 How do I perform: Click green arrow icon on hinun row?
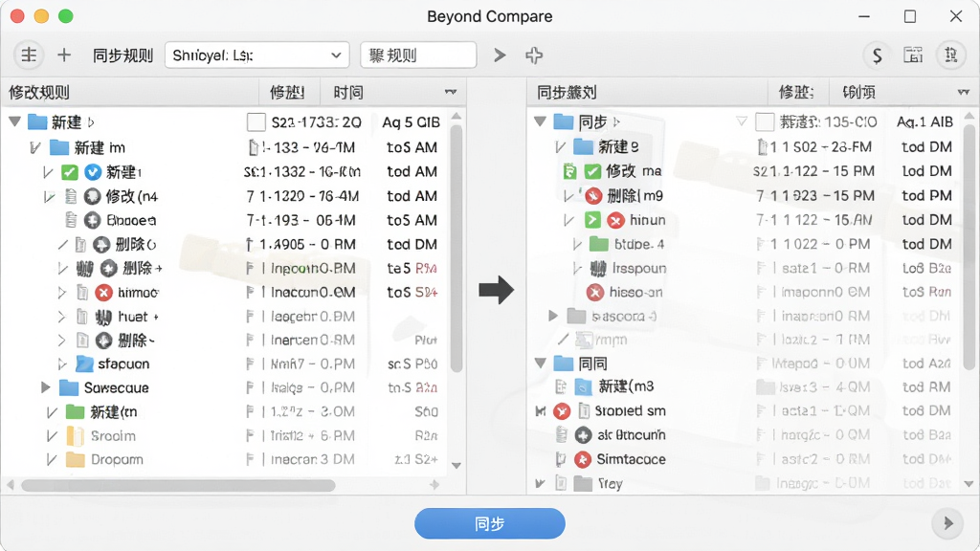click(x=592, y=220)
